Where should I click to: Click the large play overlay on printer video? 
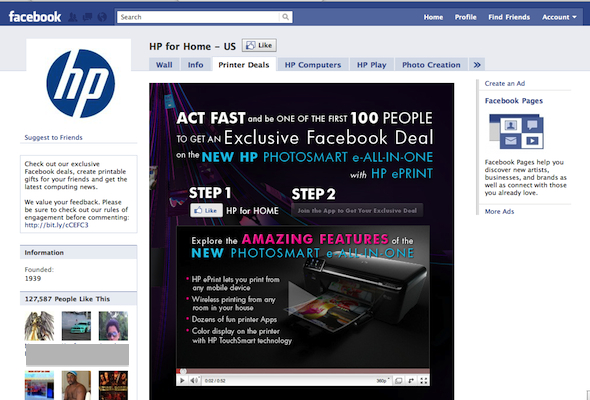pyautogui.click(x=303, y=297)
